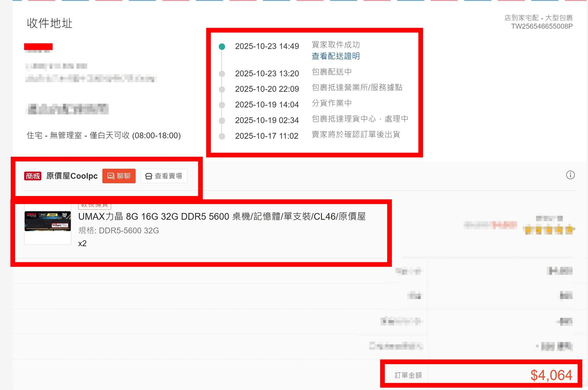Click the 店到家宅配 - 大型包裹 shipping label
This screenshot has height=390, width=588.
538,18
